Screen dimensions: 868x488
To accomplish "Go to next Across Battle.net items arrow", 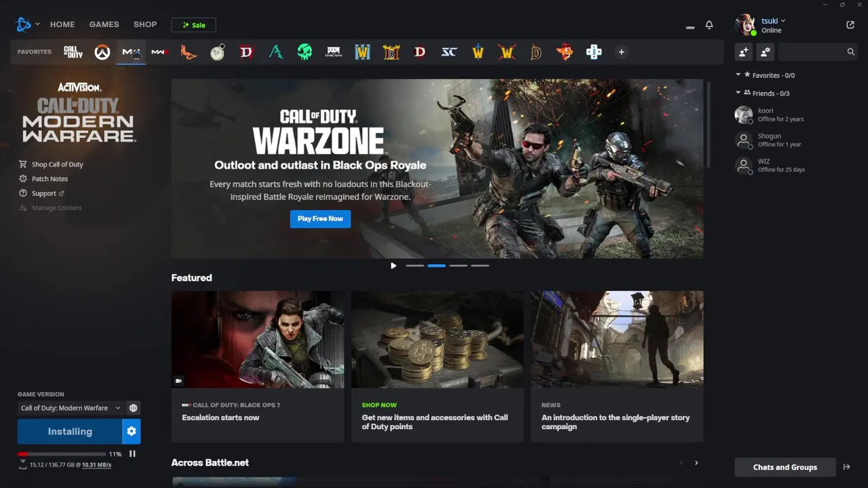I will (x=696, y=463).
